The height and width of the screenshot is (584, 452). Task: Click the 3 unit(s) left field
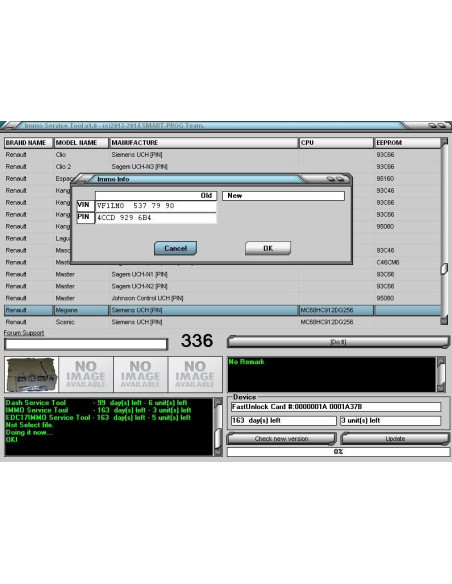391,421
